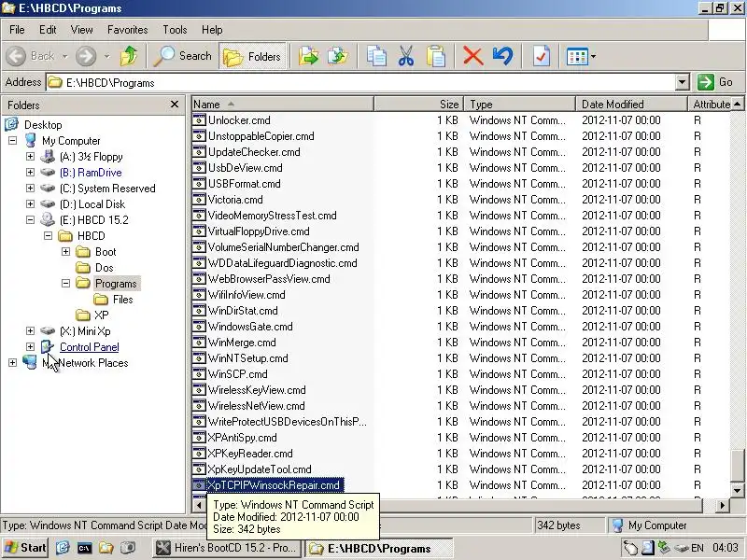Click the Forward navigation button
Viewport: 747px width, 560px height.
pyautogui.click(x=86, y=56)
